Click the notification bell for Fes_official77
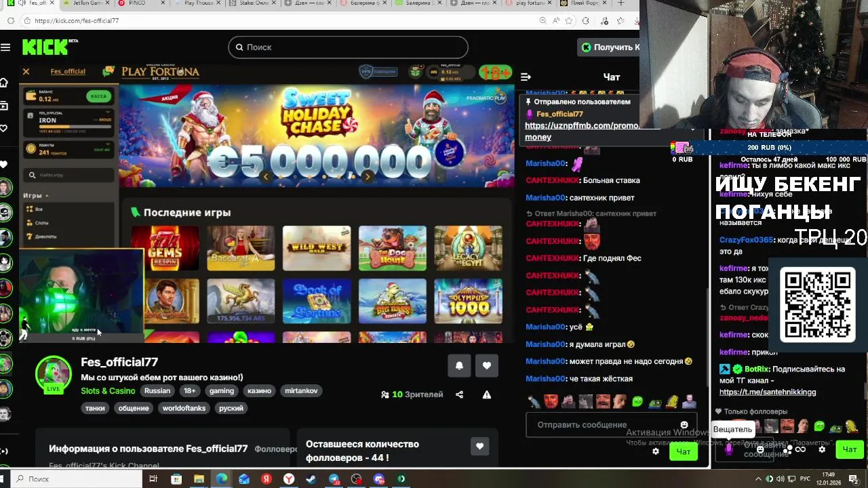The height and width of the screenshot is (488, 868). point(459,365)
